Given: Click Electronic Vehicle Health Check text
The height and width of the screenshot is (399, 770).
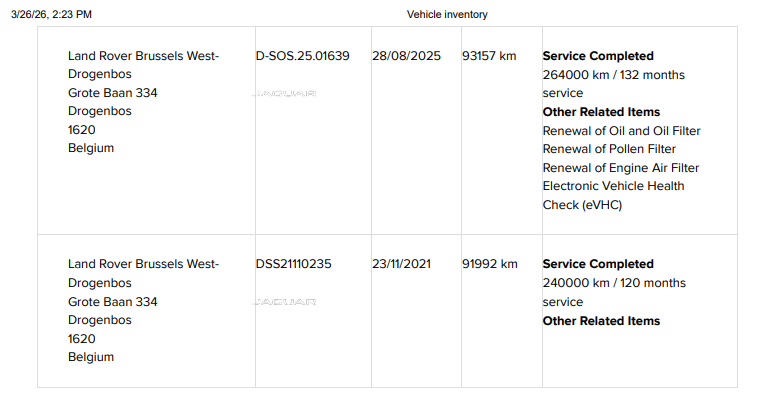Looking at the screenshot, I should (613, 195).
